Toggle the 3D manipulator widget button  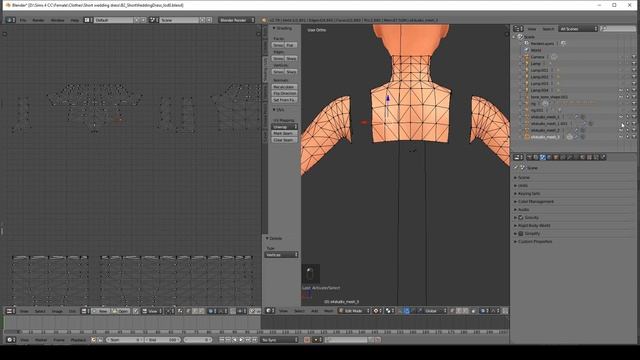point(400,311)
